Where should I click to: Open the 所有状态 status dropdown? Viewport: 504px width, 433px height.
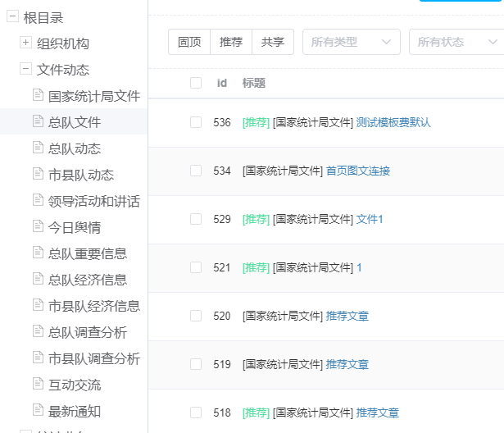tap(456, 42)
